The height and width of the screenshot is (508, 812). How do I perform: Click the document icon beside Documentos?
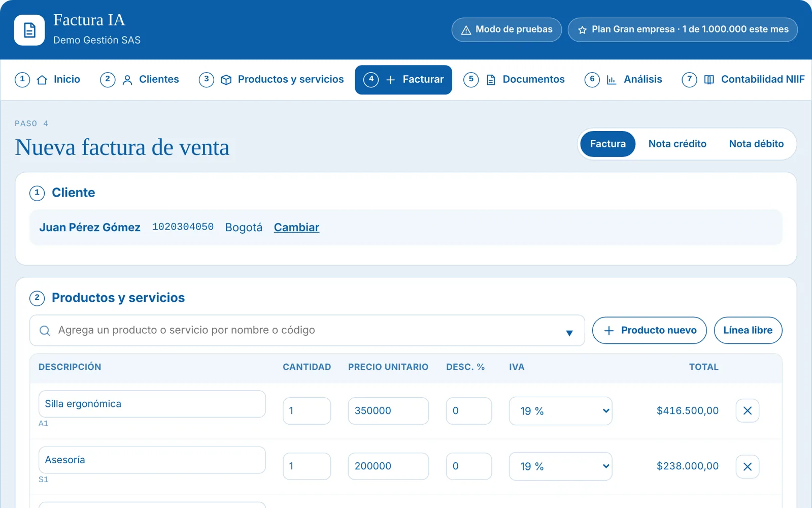tap(491, 80)
